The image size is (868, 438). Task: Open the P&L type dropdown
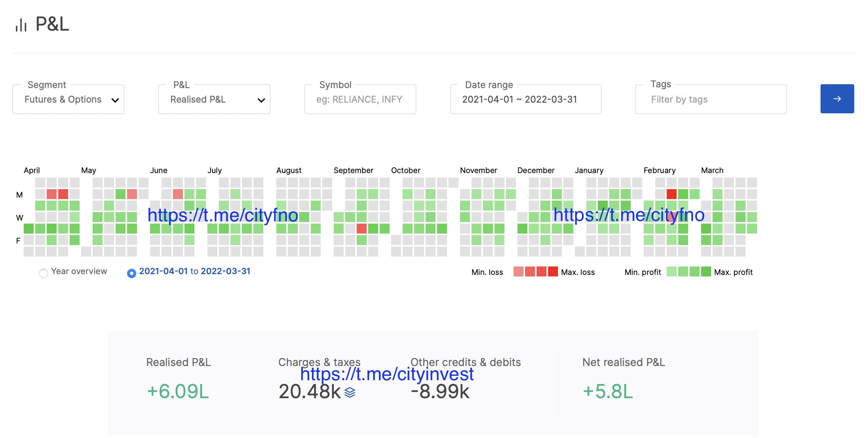(x=214, y=100)
